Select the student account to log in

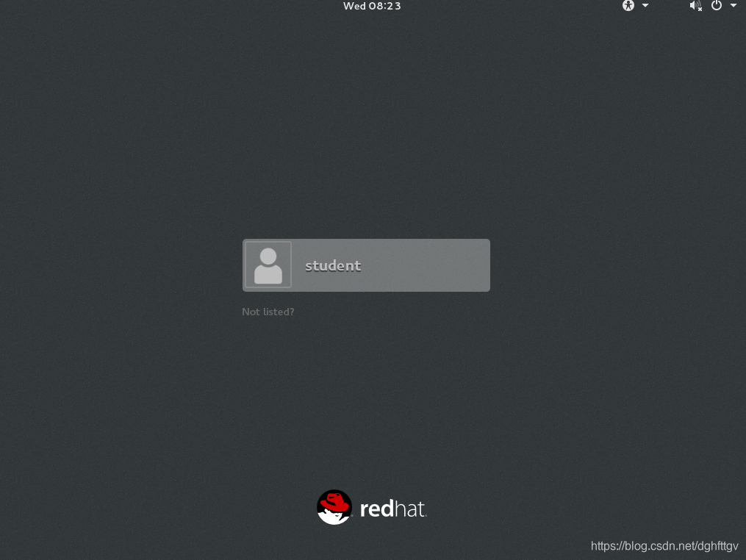(x=366, y=265)
